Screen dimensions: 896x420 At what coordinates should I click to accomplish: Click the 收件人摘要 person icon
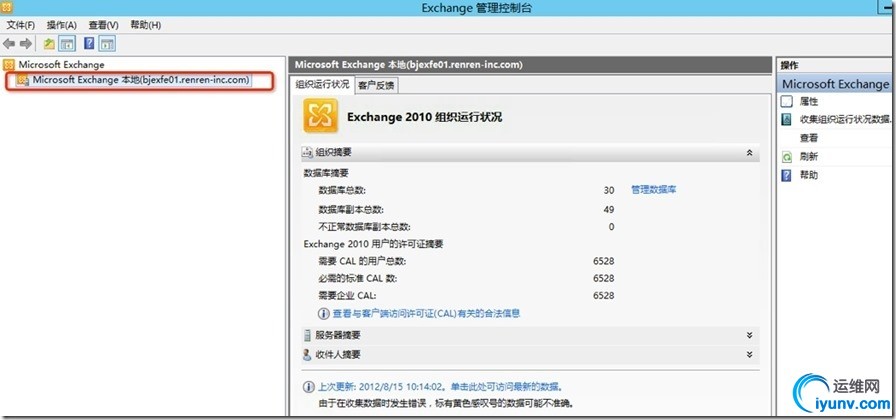pyautogui.click(x=307, y=355)
